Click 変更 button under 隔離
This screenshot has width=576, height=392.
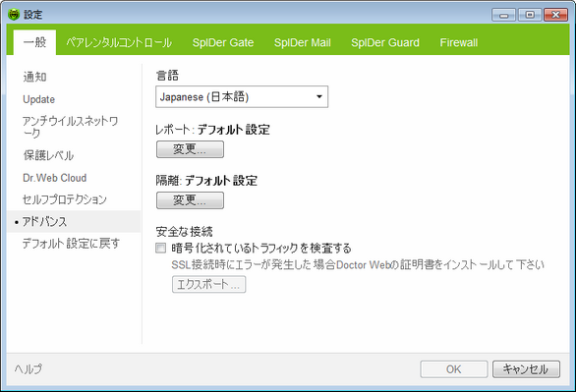[x=190, y=200]
